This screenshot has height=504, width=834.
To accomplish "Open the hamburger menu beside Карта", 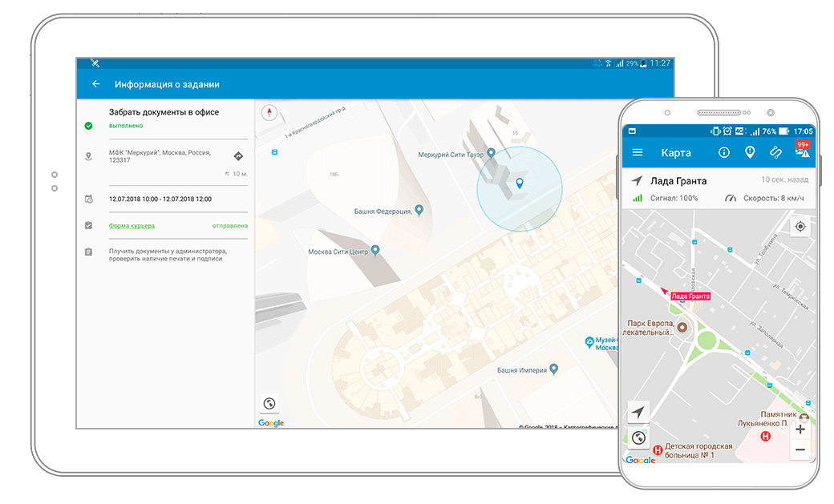I will [638, 152].
